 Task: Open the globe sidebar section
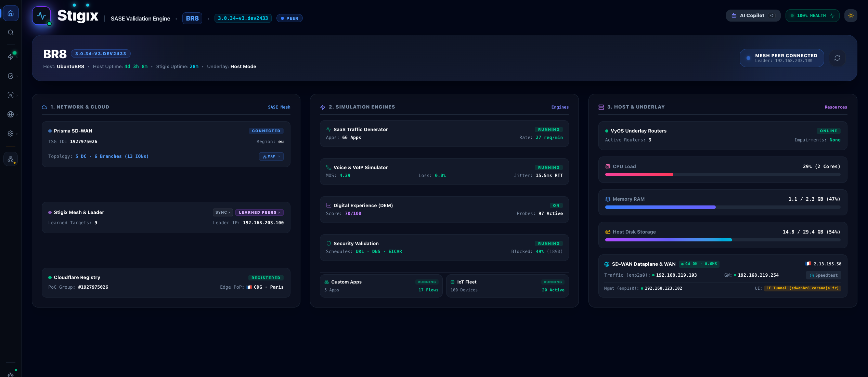pyautogui.click(x=11, y=114)
